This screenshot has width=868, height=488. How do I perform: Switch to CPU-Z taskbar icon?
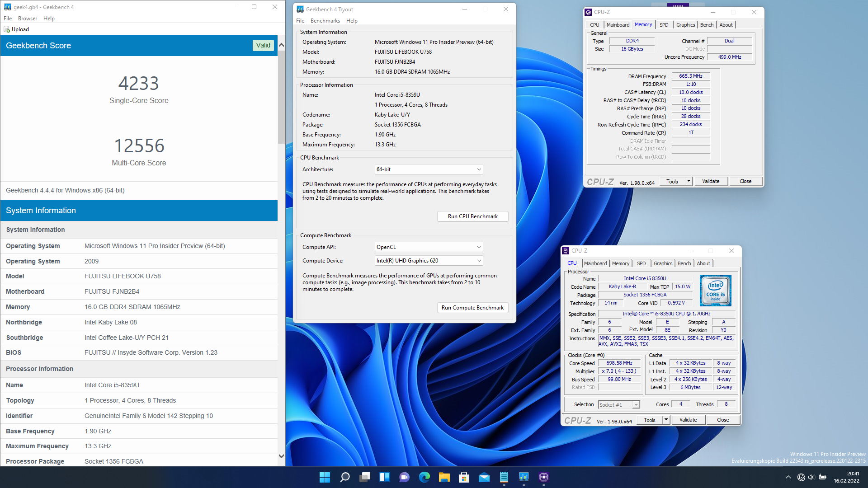coord(544,477)
